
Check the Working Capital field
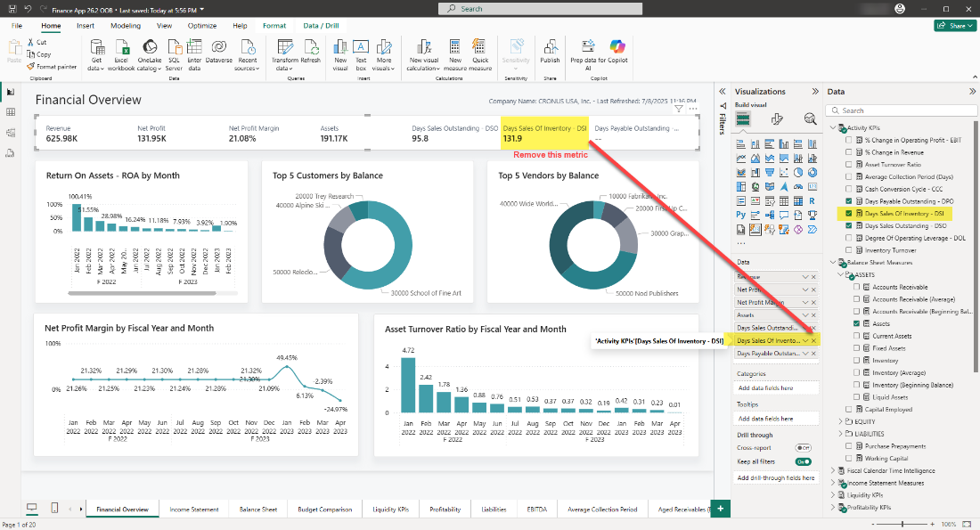click(x=849, y=458)
